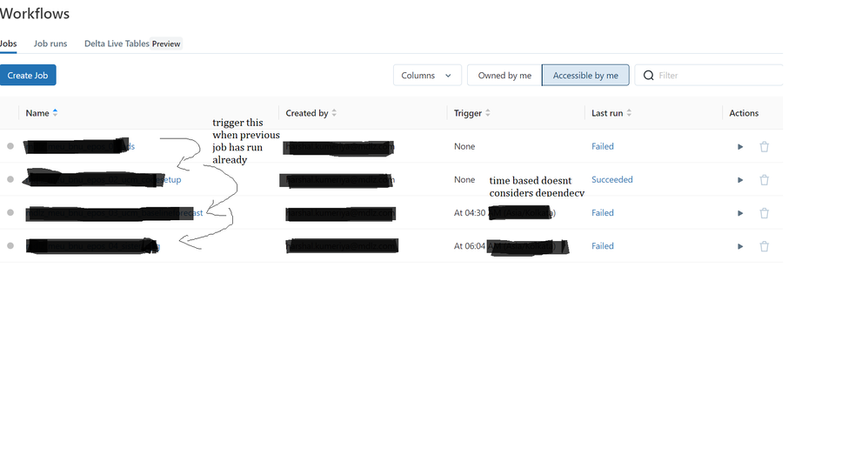Toggle the Owned by me filter
This screenshot has width=868, height=475.
coord(504,76)
